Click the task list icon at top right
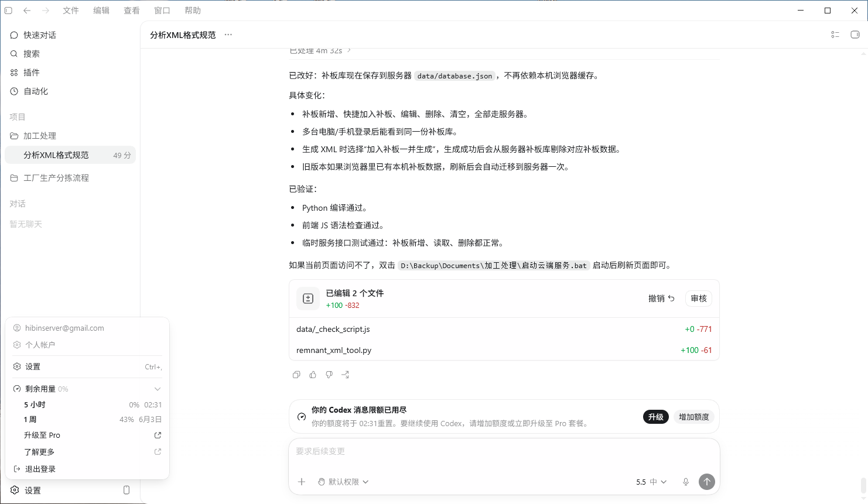The image size is (868, 504). [835, 35]
